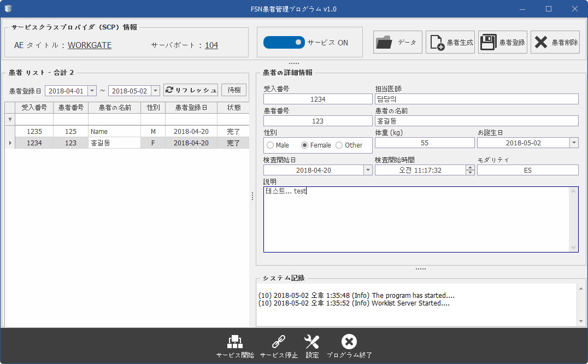Click the リフレッシュ refresh button

pyautogui.click(x=191, y=90)
